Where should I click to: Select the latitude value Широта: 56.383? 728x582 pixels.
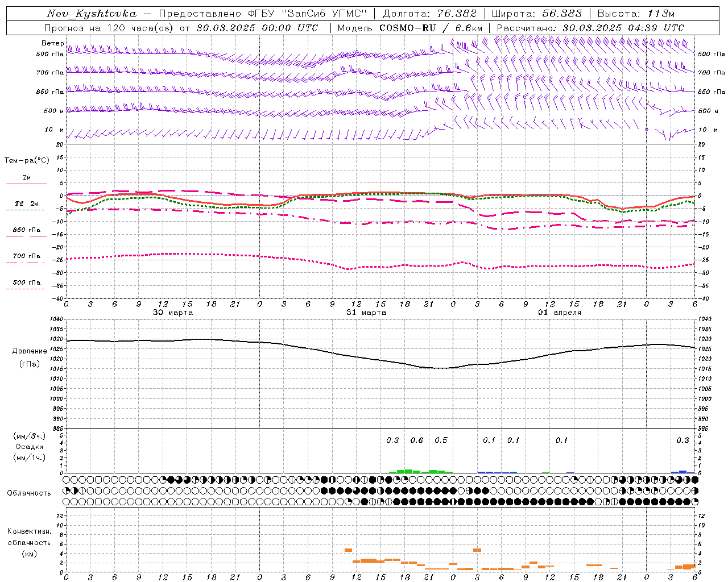[x=536, y=14]
